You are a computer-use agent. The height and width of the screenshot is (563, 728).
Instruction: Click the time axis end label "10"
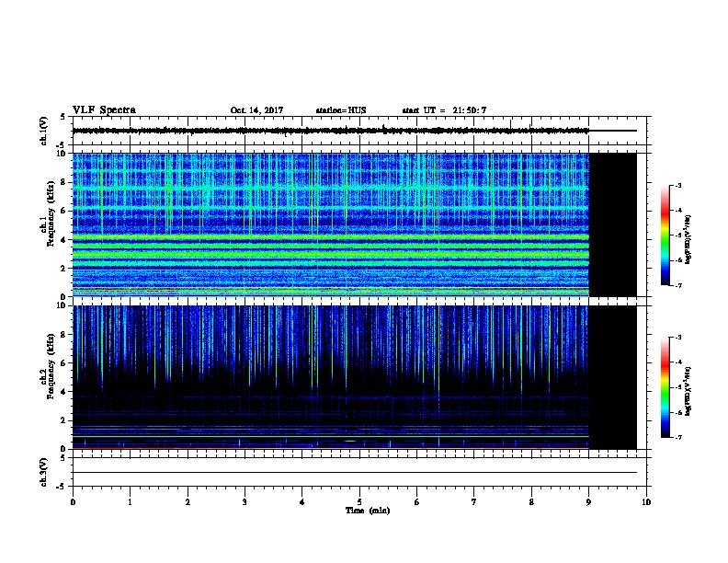click(x=646, y=502)
